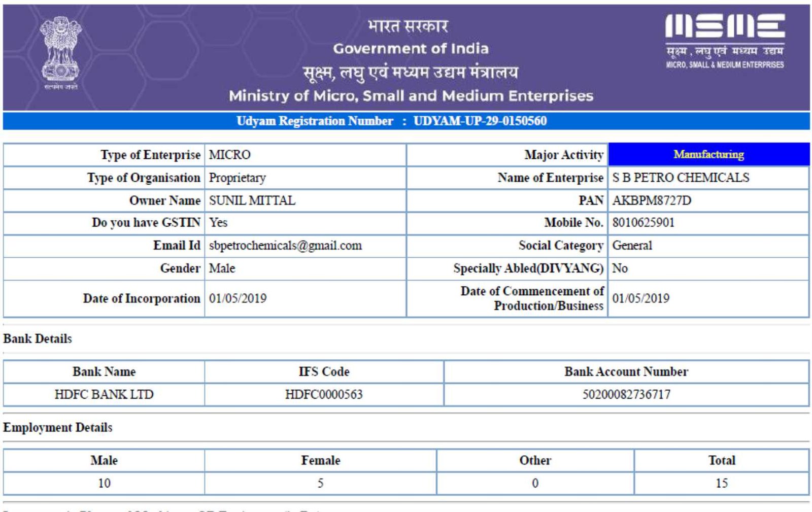Click the IFS Code HDFC0000563

click(324, 394)
